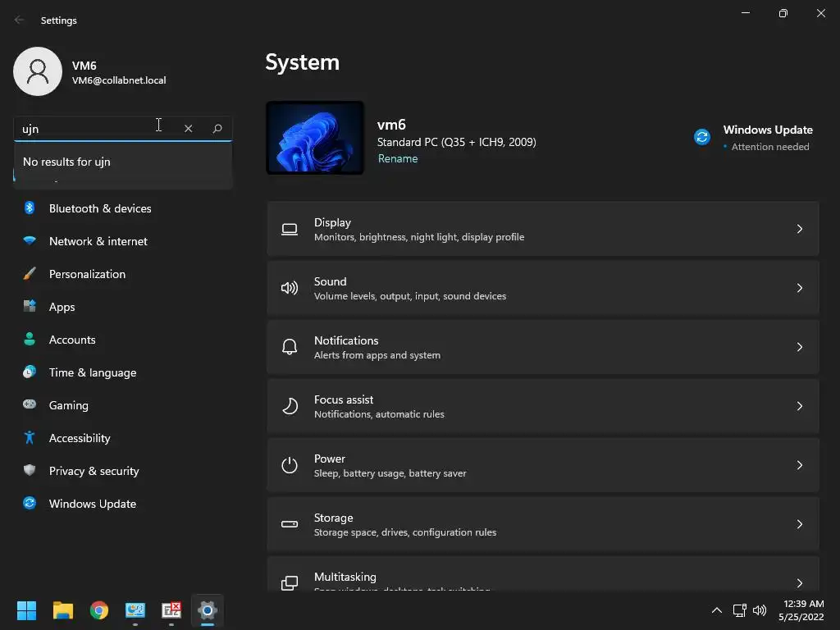Click the search magnifier icon
The width and height of the screenshot is (840, 630).
(217, 129)
